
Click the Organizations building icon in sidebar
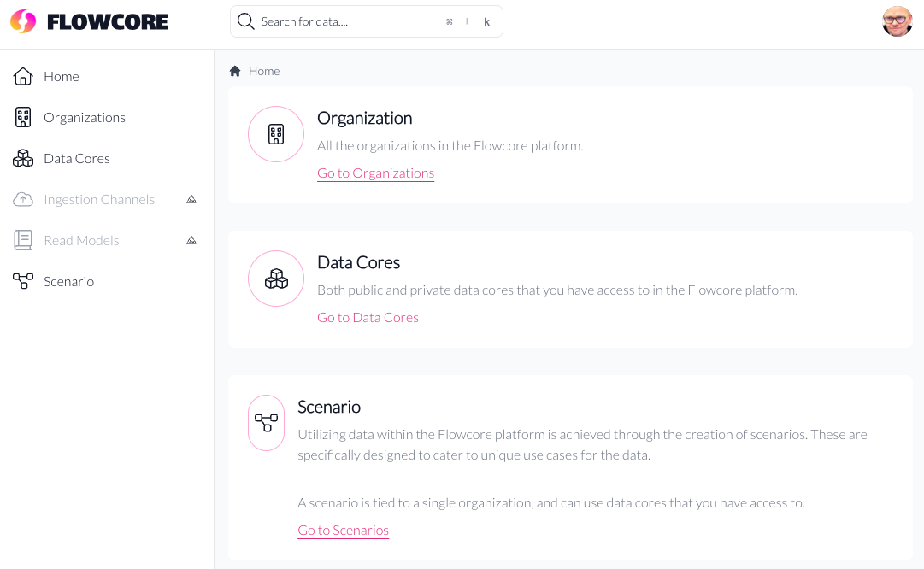click(x=23, y=117)
